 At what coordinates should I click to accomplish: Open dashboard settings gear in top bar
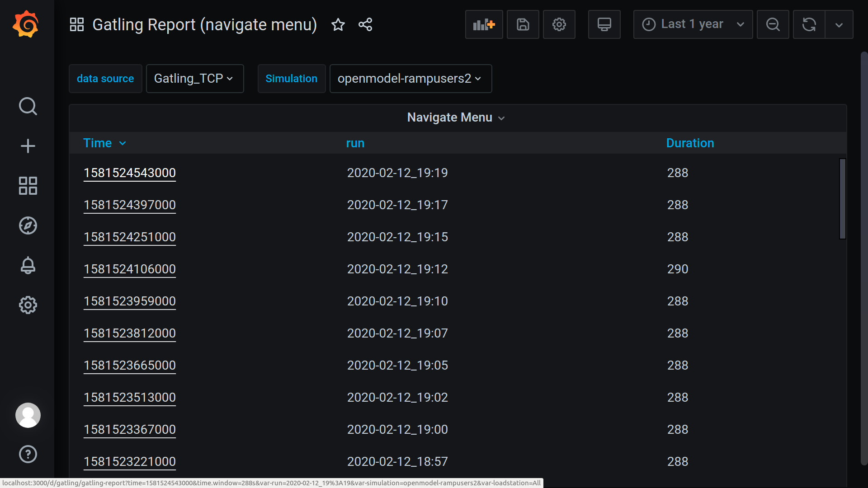(559, 24)
